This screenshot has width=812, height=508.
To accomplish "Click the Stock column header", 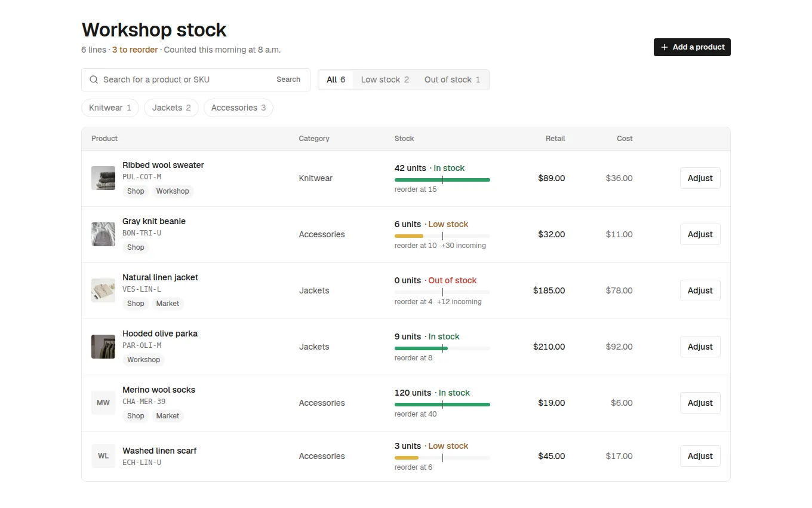I will click(x=404, y=139).
